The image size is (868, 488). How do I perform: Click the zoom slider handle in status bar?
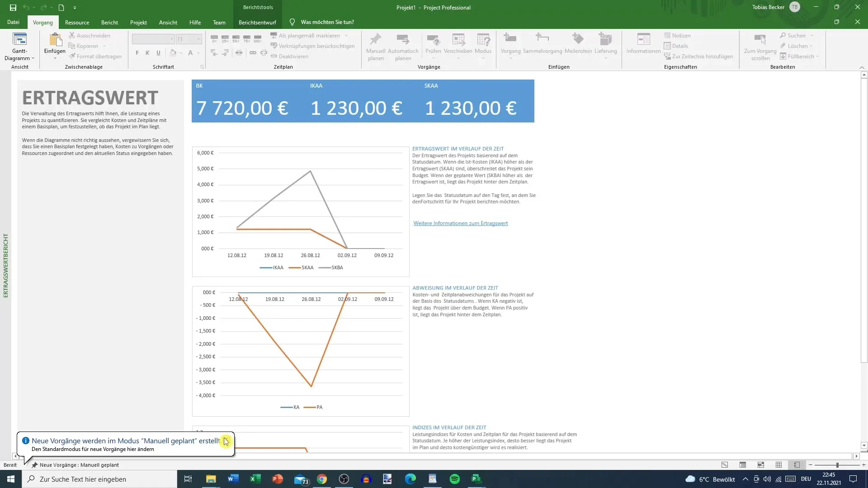click(837, 465)
